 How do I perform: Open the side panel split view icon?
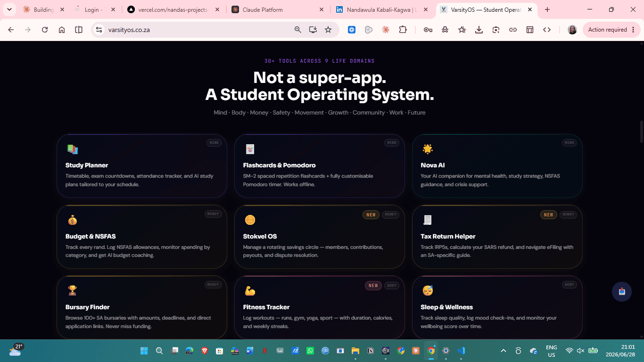79,30
